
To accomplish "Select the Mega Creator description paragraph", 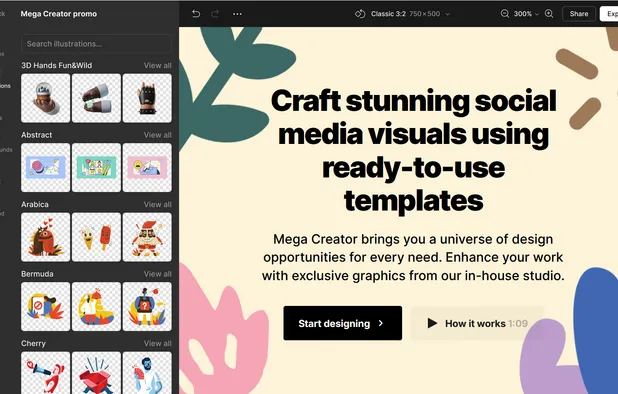I will click(x=413, y=257).
